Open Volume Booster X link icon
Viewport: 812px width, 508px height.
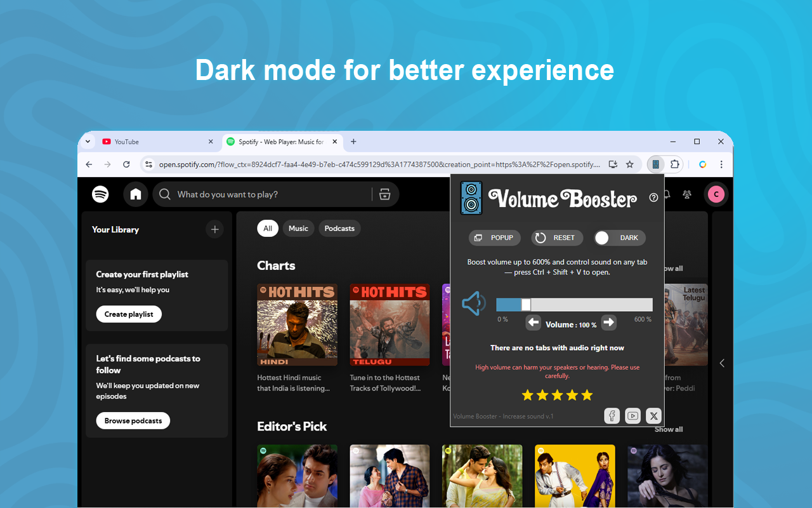[654, 416]
